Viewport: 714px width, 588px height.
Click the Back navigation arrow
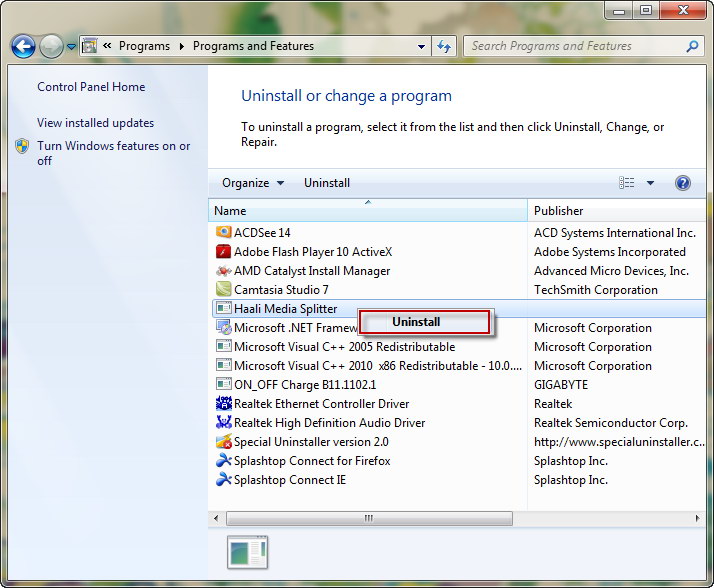[23, 46]
